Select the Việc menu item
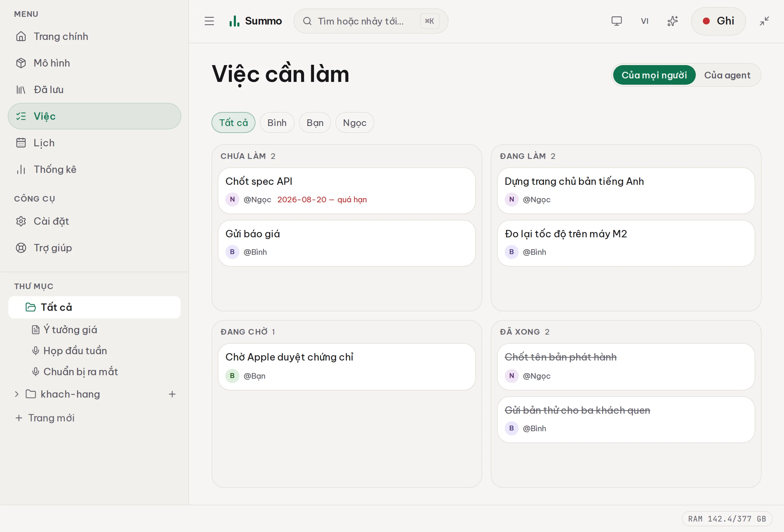The height and width of the screenshot is (532, 784). pos(94,116)
